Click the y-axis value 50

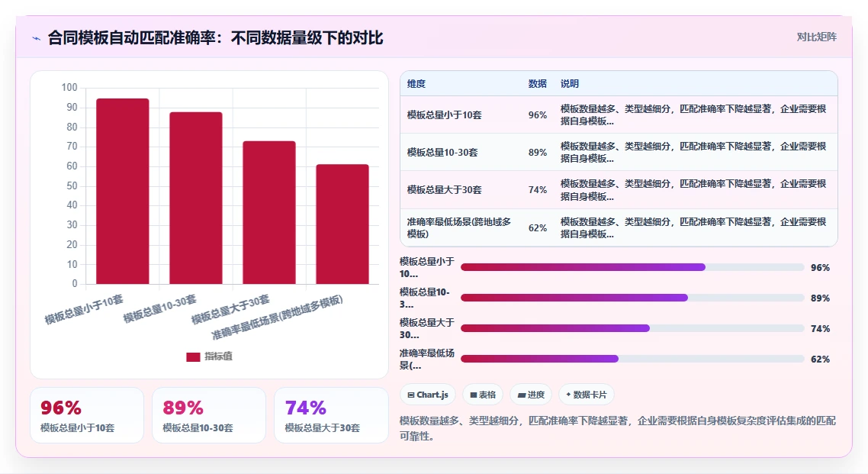coord(72,185)
